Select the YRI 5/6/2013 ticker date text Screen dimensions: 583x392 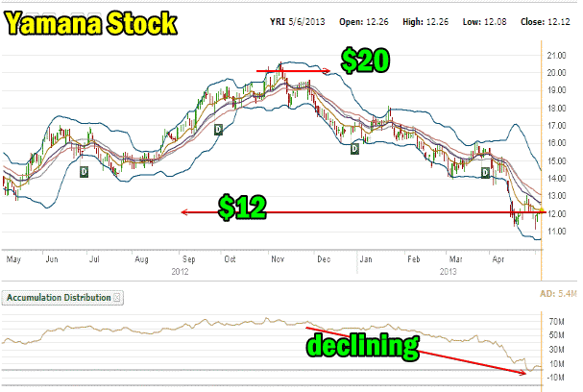pos(298,22)
